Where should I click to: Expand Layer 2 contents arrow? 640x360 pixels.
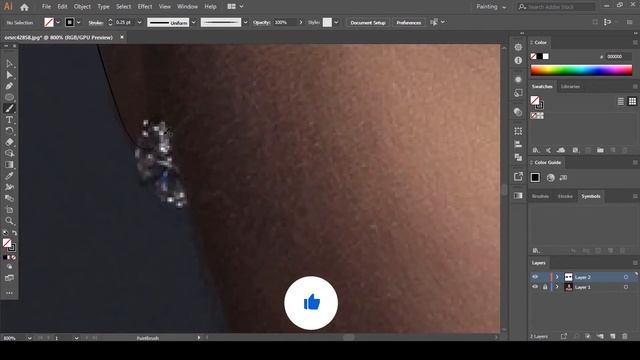click(557, 277)
